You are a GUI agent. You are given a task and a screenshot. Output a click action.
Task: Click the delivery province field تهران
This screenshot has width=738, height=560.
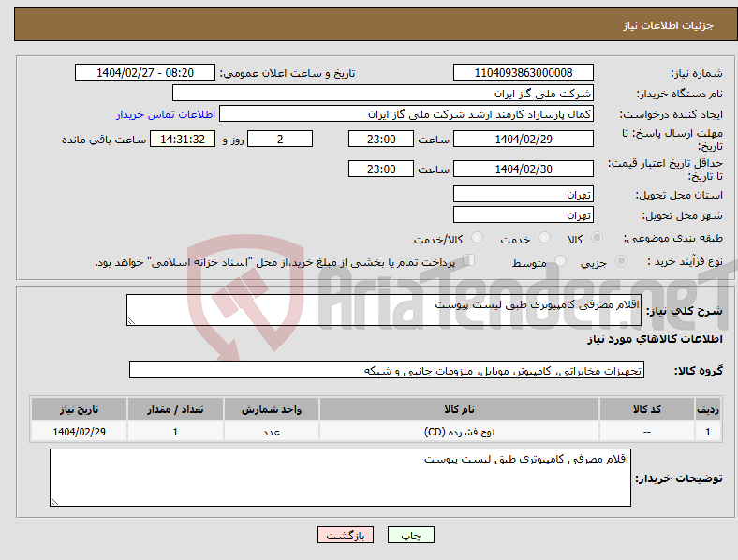coord(524,194)
